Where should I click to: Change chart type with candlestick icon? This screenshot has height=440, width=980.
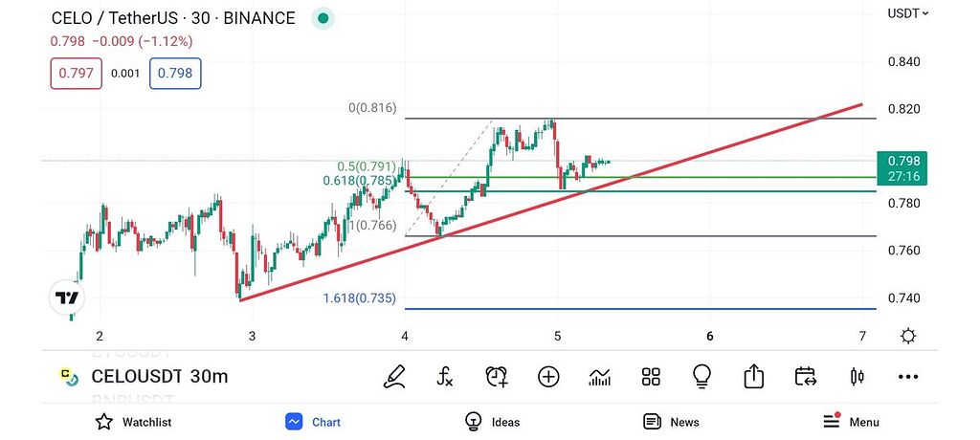(x=857, y=377)
